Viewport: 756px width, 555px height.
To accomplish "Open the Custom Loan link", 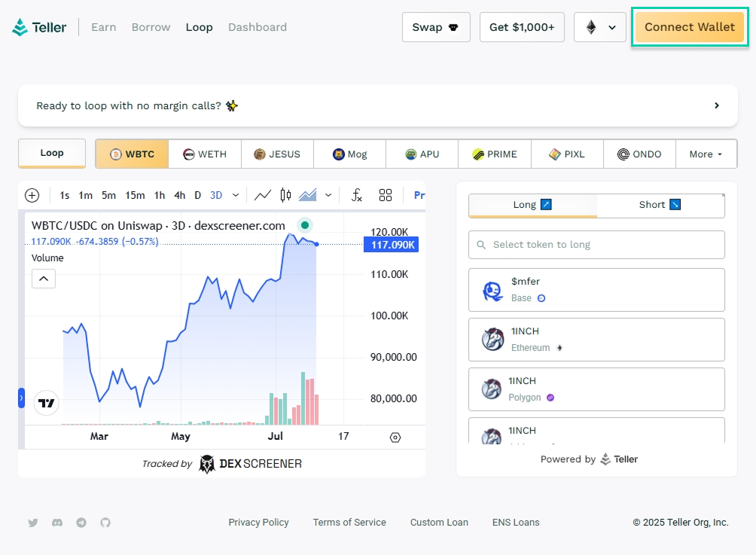I will [x=439, y=523].
